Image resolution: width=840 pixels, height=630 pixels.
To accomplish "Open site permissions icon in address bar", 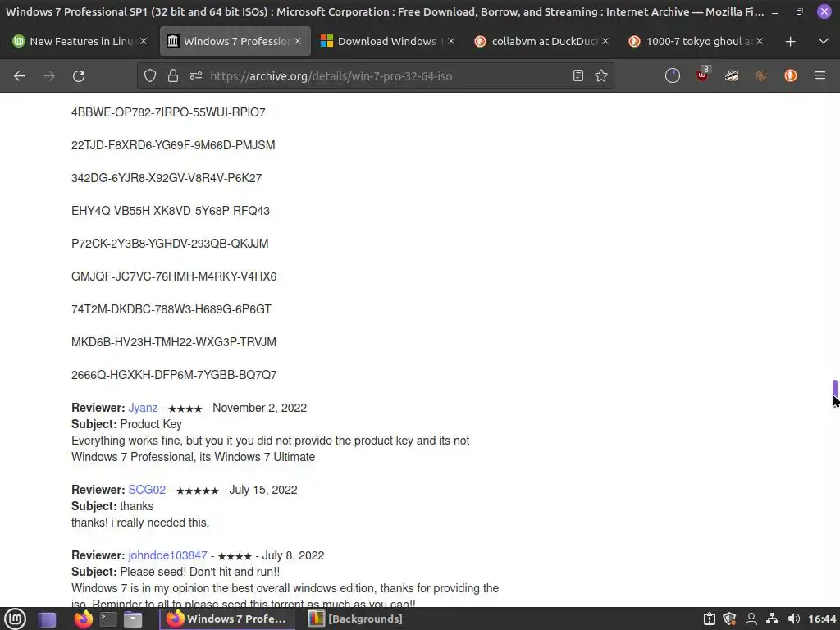I will point(196,76).
